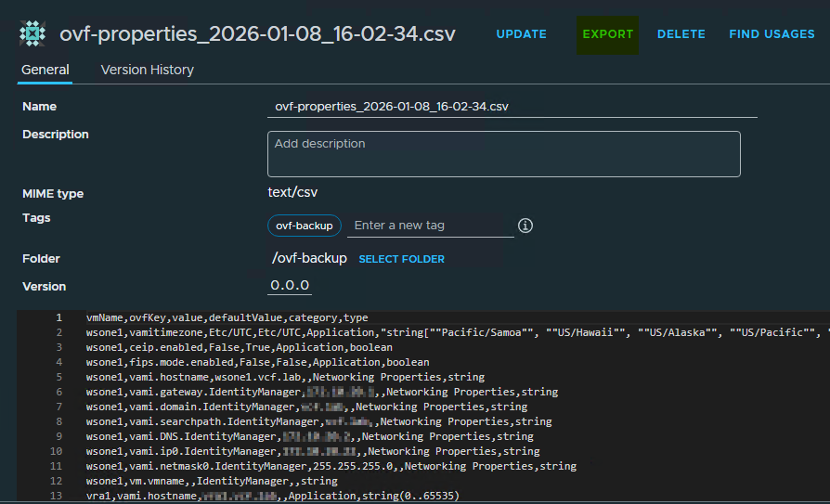The image size is (830, 504).
Task: Click the vami.ip0.IdentityManager line
Action: pos(313,451)
